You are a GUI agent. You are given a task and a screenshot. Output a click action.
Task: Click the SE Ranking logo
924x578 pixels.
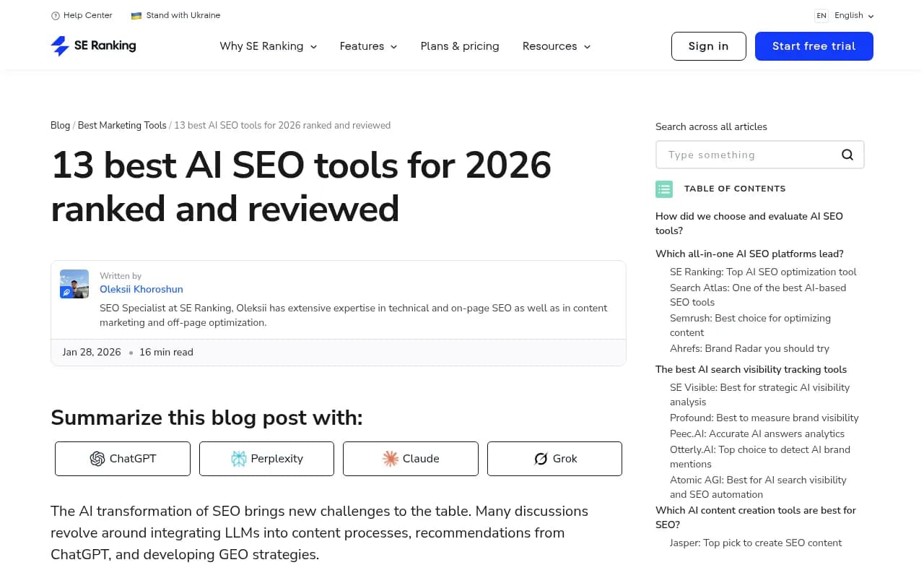pyautogui.click(x=93, y=46)
